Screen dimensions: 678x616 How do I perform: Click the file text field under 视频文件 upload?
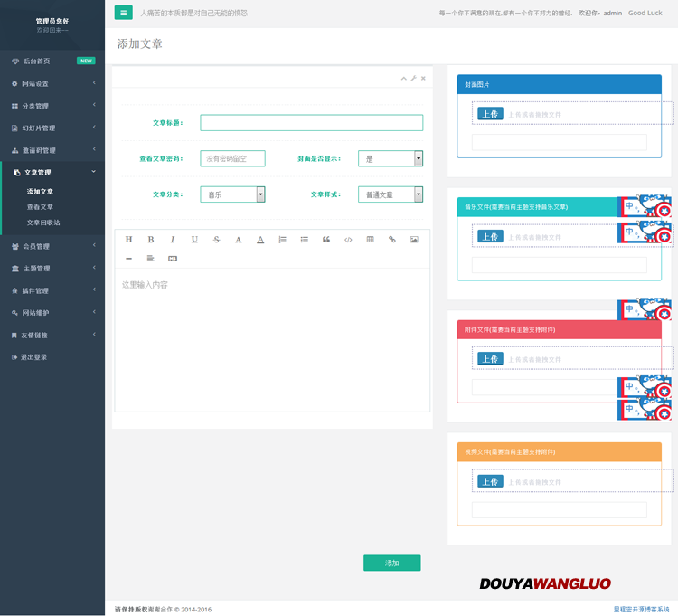coord(559,509)
